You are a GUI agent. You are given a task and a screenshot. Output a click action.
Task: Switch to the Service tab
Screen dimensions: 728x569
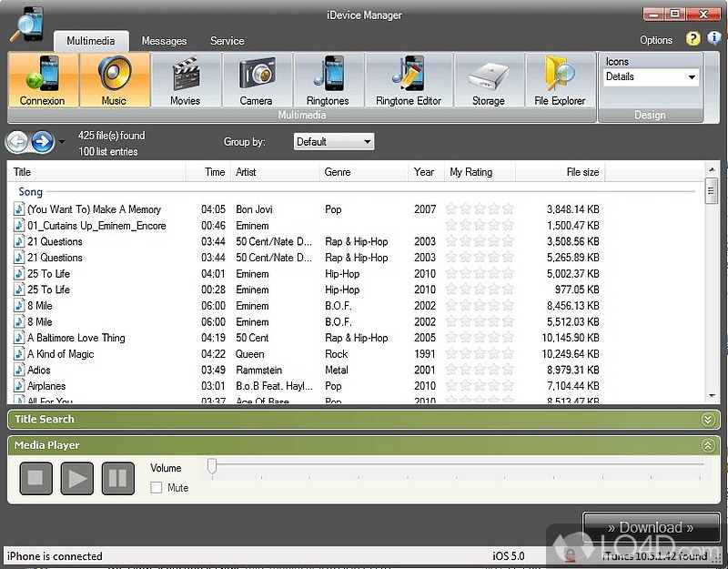coord(227,41)
